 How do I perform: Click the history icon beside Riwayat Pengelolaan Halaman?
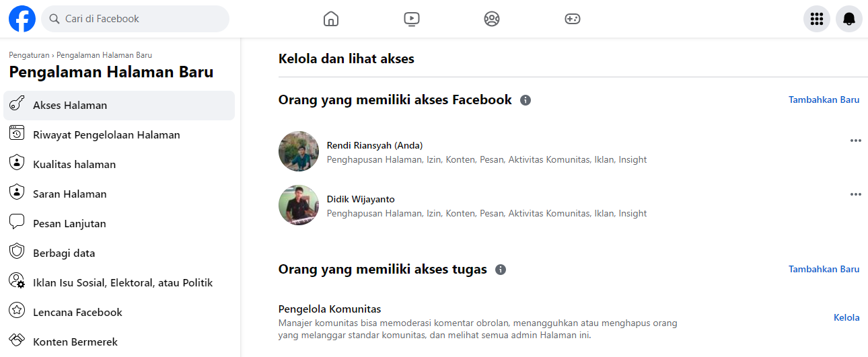point(17,134)
